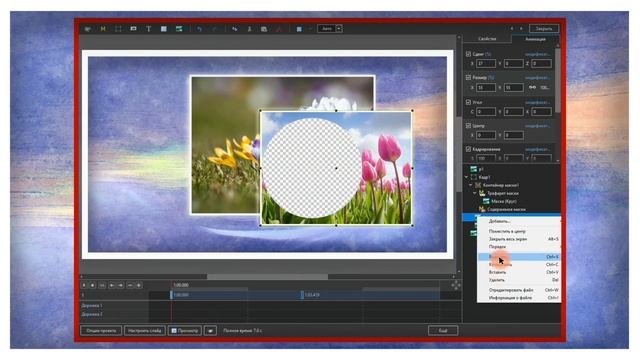Go to next slide arrow near Закрыть
The height and width of the screenshot is (360, 640).
[x=521, y=29]
